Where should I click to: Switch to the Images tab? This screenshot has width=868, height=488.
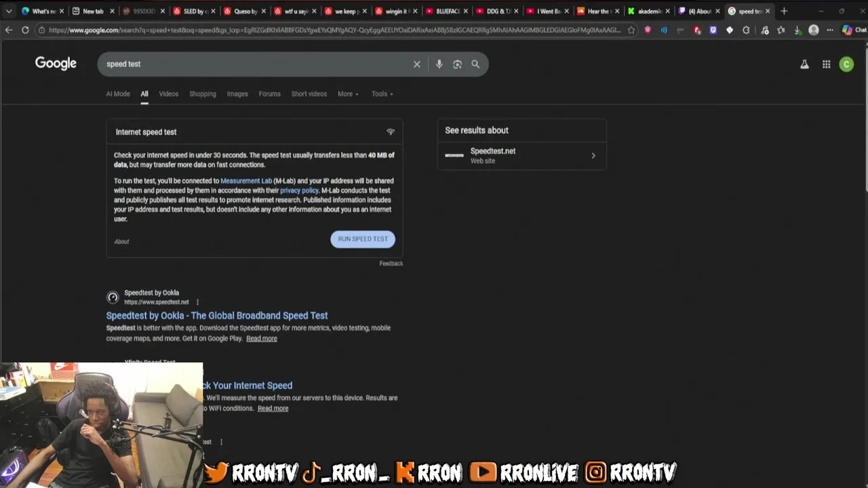[237, 94]
